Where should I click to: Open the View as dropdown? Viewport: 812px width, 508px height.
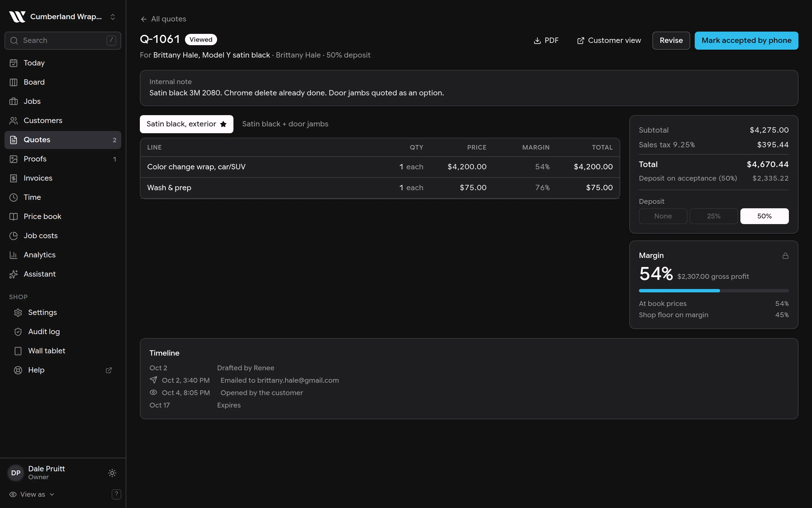(x=32, y=494)
